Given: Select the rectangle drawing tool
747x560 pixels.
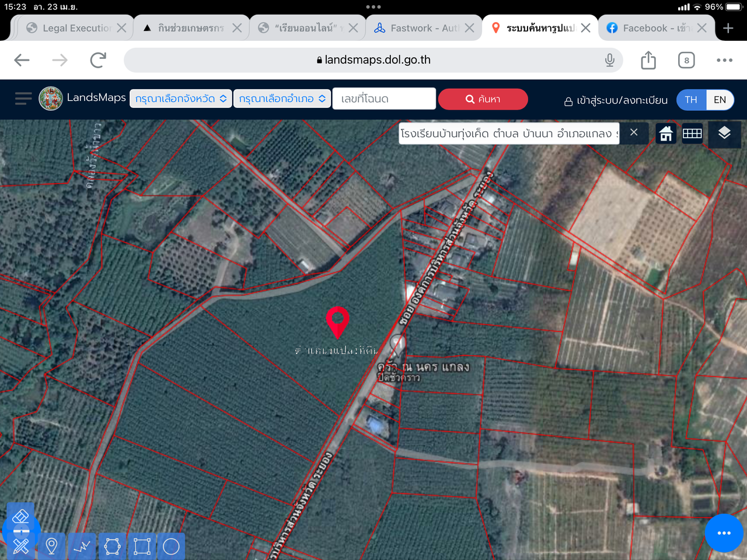Looking at the screenshot, I should 142,547.
